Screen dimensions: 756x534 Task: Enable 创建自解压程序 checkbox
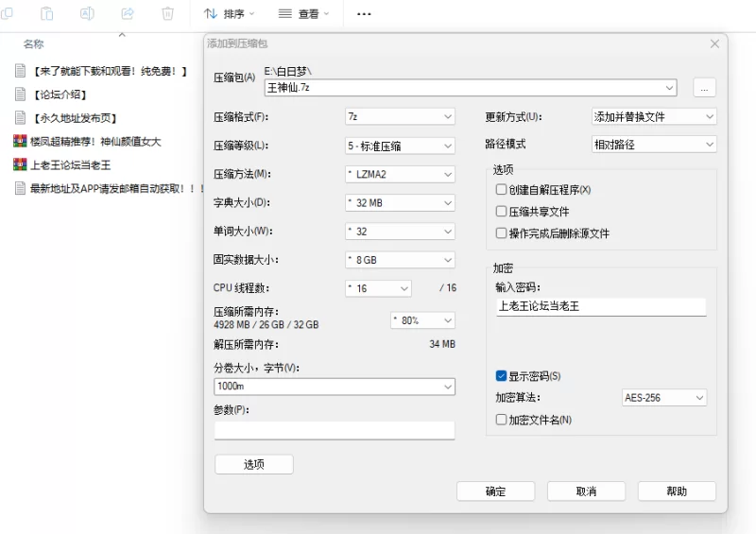coord(502,190)
